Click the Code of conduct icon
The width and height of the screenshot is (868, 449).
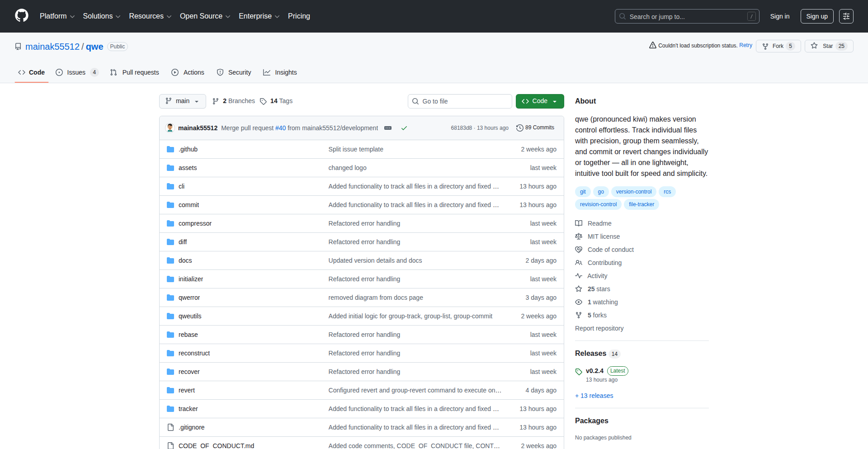pos(579,249)
